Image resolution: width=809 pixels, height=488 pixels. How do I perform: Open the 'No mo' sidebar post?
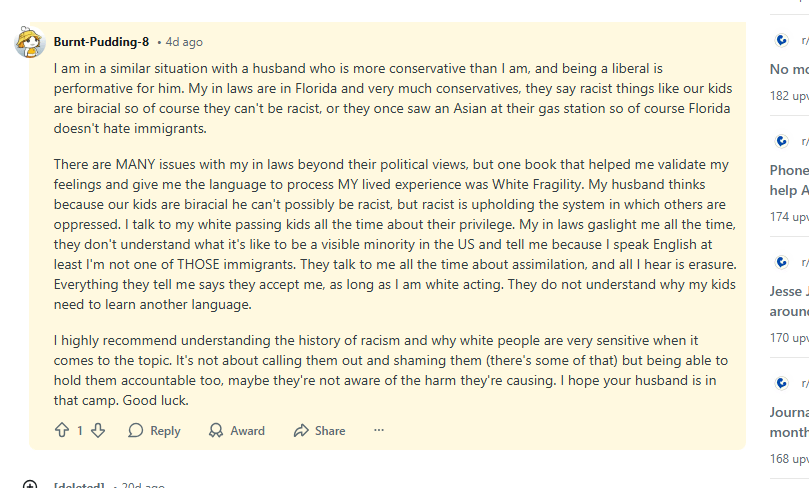[x=789, y=69]
